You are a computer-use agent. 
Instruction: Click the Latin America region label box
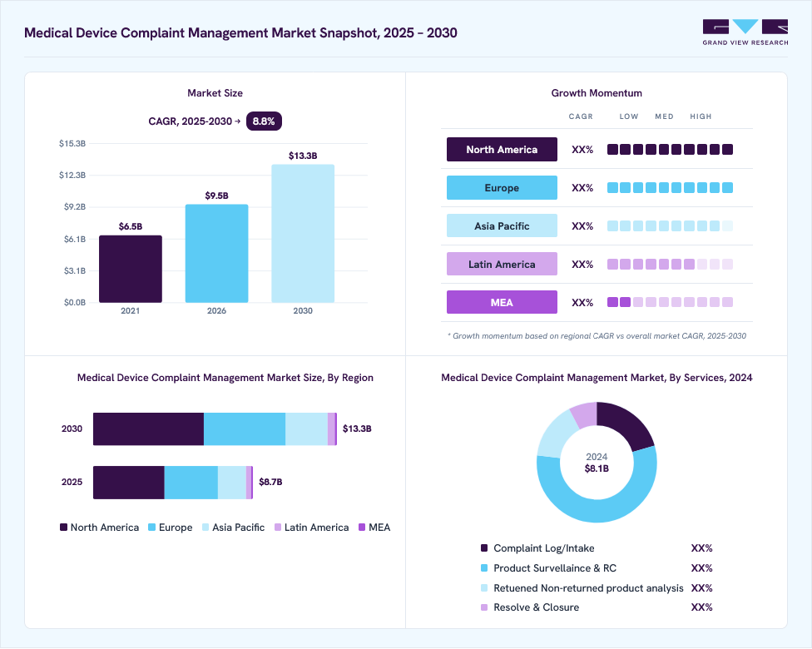(502, 264)
